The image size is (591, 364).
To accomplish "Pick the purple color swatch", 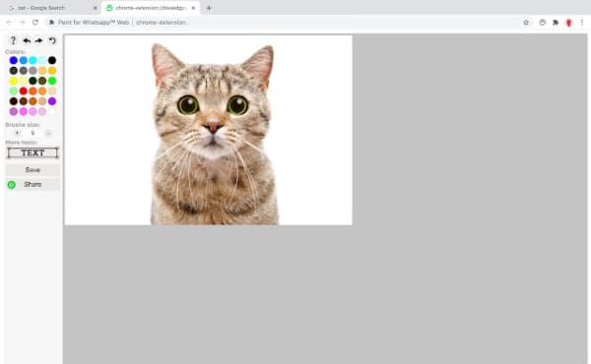I will pos(52,101).
